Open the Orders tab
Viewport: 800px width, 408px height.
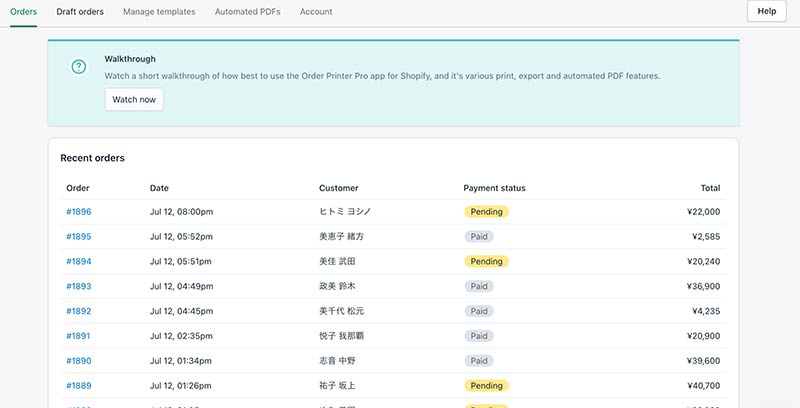tap(23, 12)
